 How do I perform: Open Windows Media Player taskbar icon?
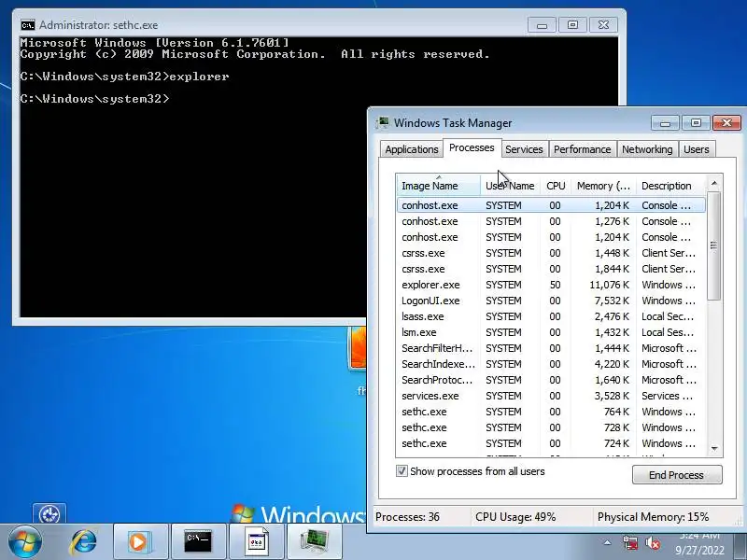tap(140, 542)
